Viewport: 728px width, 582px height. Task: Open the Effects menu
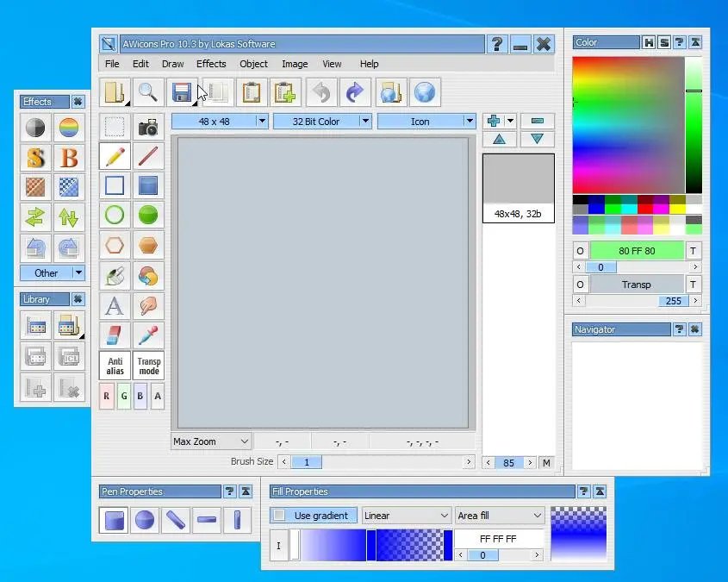(x=211, y=64)
